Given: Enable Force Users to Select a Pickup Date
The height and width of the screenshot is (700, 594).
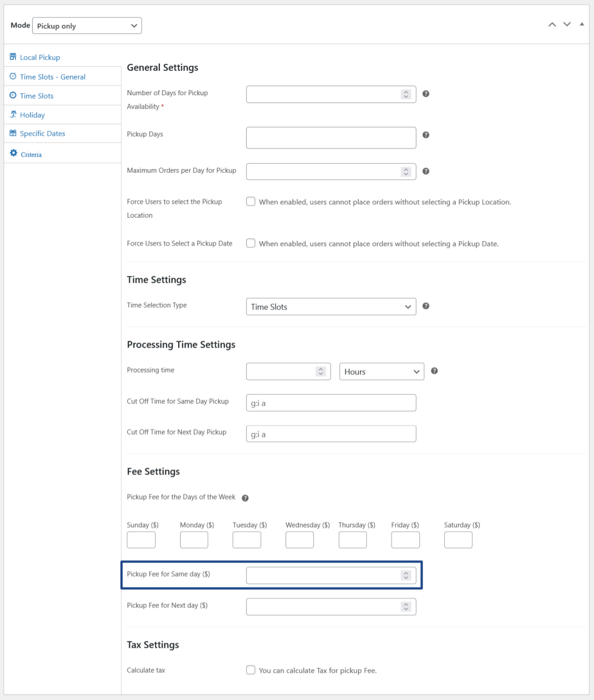Looking at the screenshot, I should (250, 243).
